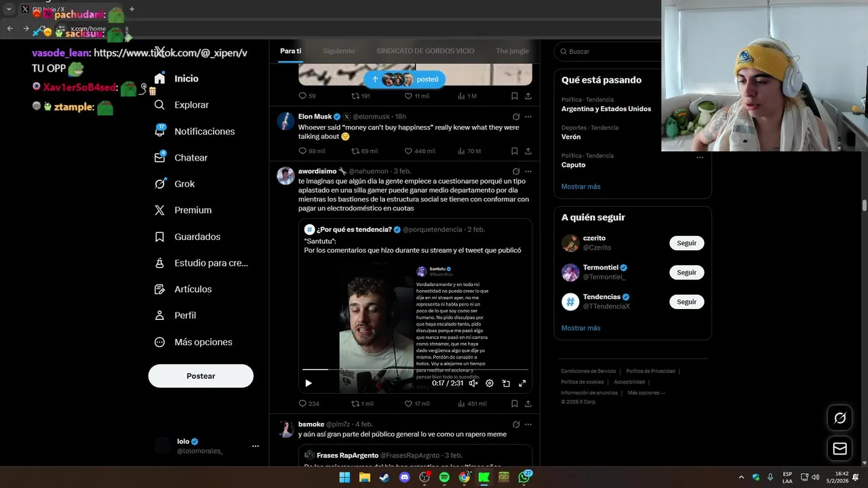Show more trends in Qué está pasando

click(580, 186)
